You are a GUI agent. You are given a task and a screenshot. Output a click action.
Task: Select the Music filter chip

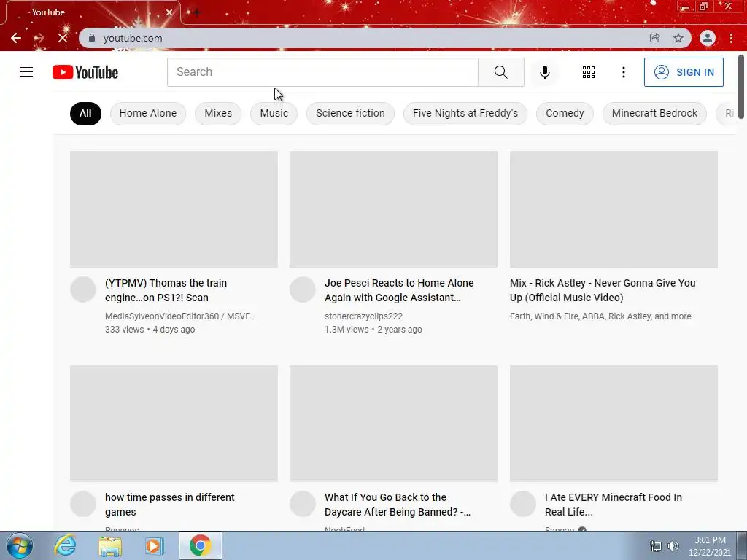pyautogui.click(x=274, y=113)
